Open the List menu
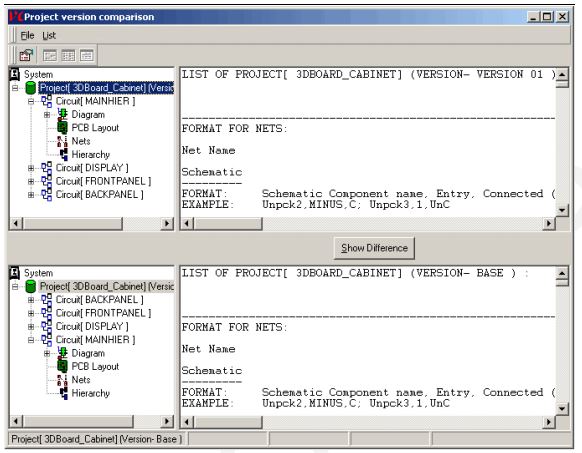Image resolution: width=582 pixels, height=453 pixels. pyautogui.click(x=49, y=36)
